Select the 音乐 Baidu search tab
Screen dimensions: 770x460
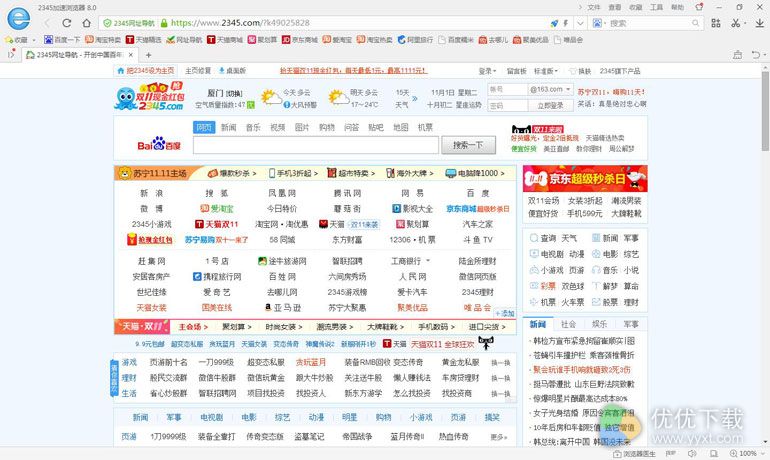coord(253,128)
